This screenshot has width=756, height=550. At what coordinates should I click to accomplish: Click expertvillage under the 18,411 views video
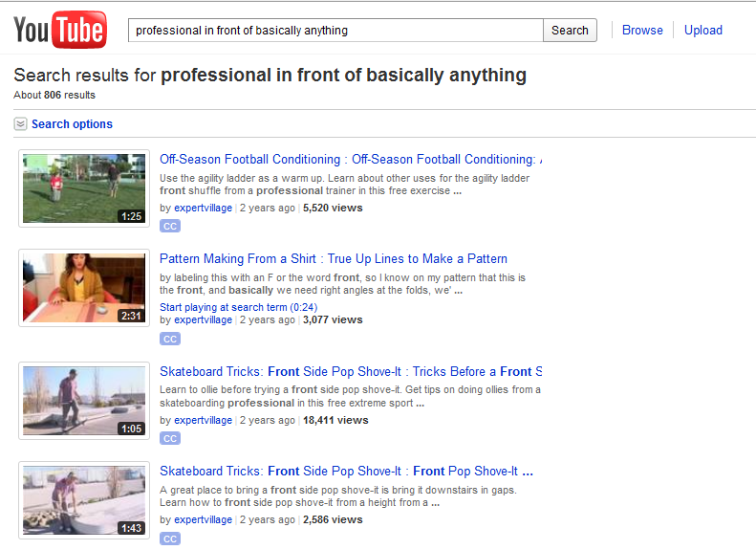click(x=203, y=420)
